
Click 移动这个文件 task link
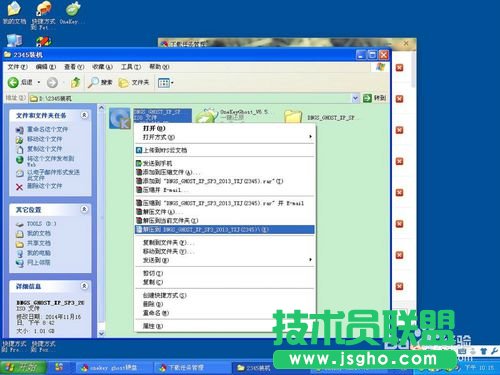pos(44,139)
